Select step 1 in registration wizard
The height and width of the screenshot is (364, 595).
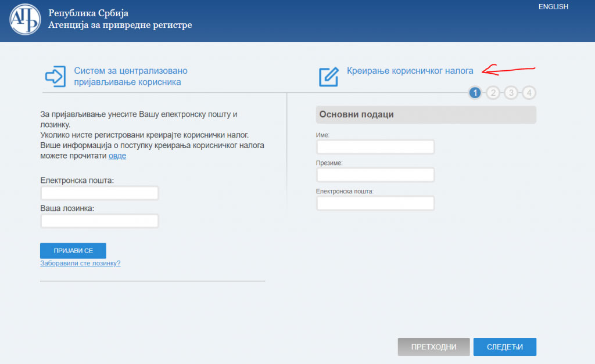[x=475, y=93]
